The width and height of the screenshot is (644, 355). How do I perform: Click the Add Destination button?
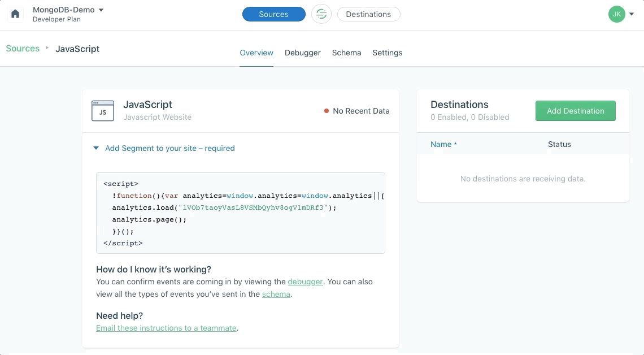pyautogui.click(x=576, y=111)
